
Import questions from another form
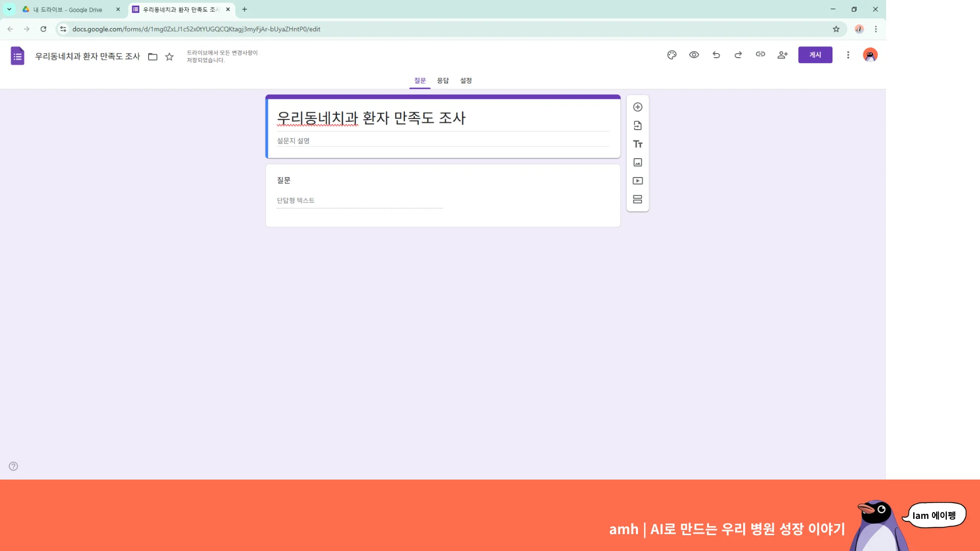click(x=638, y=125)
